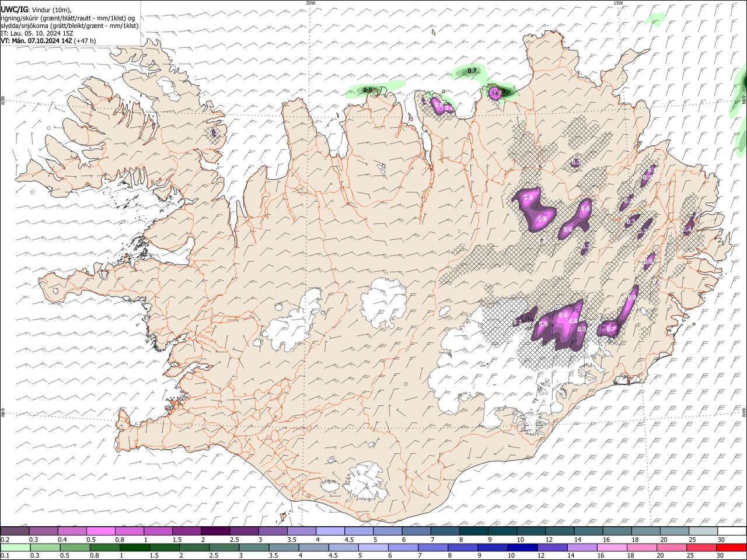Select the 1.5–2 purple swatch in snow legend

coord(187,531)
